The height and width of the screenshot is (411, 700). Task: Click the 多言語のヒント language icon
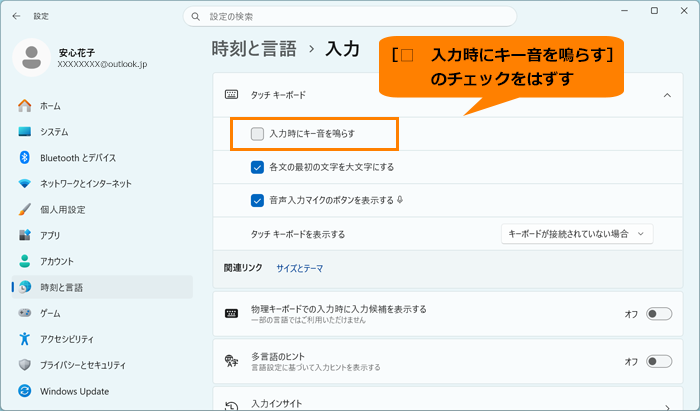point(231,361)
